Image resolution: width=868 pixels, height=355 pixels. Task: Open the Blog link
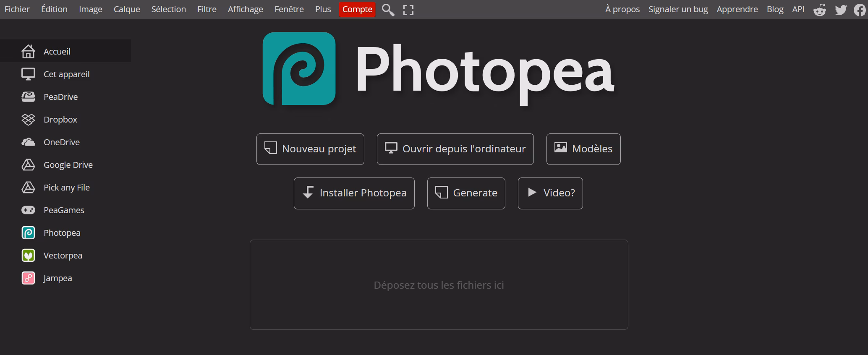775,9
